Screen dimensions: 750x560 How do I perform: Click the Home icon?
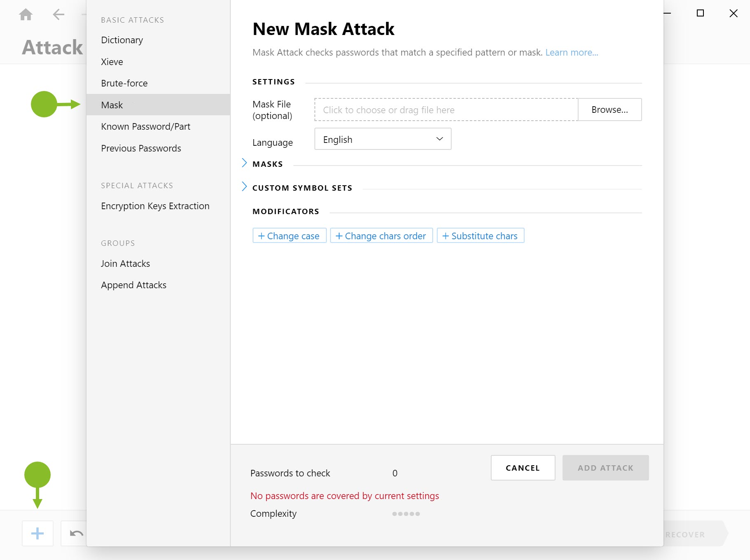[x=26, y=14]
